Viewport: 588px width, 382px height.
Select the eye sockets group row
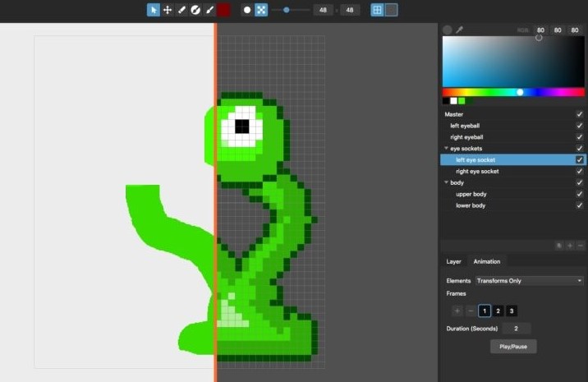coord(513,149)
